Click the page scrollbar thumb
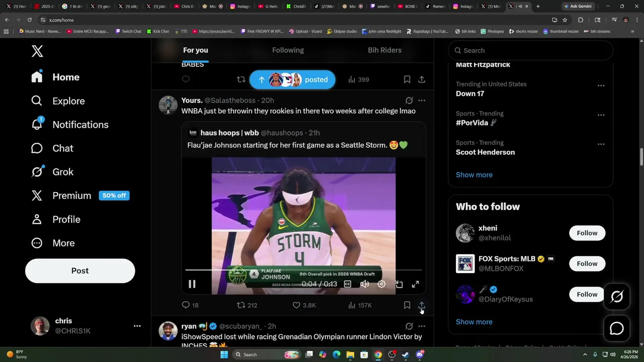Screen dimensions: 644x362 coord(641,156)
